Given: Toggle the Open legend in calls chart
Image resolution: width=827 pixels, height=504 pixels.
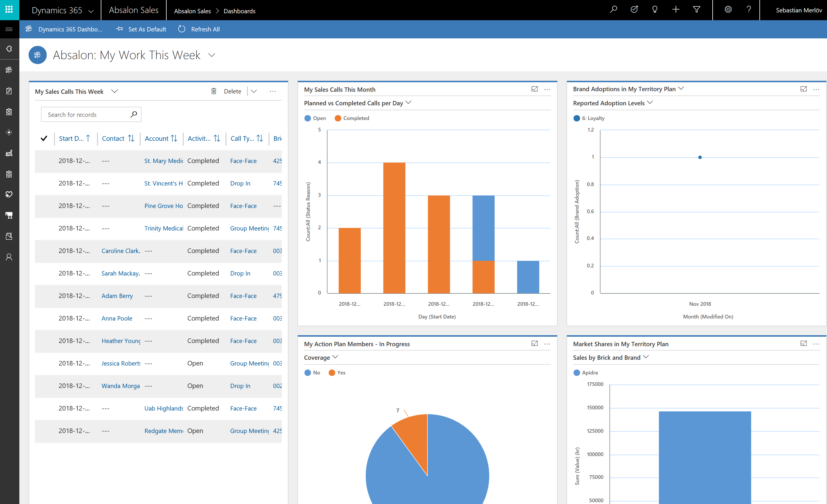Looking at the screenshot, I should click(315, 118).
